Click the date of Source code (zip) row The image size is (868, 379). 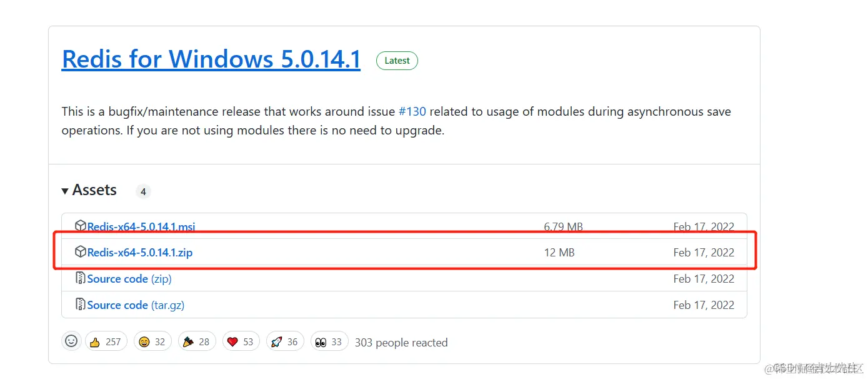click(x=704, y=279)
